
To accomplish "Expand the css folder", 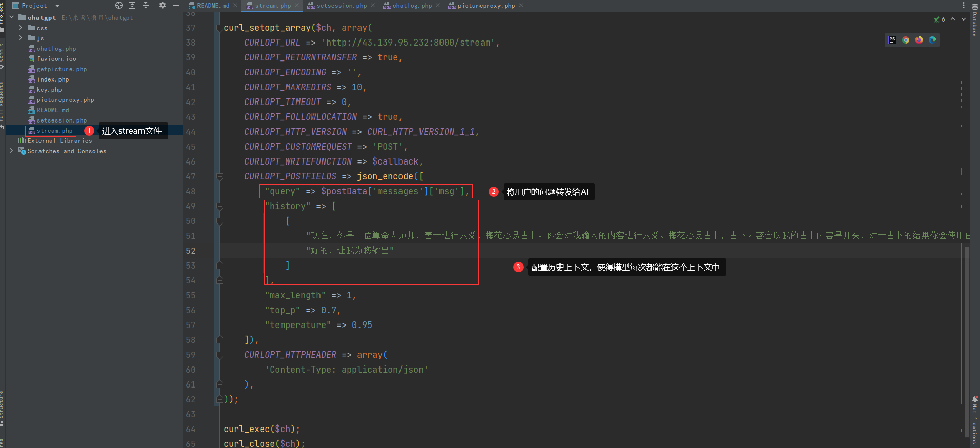I will point(21,28).
